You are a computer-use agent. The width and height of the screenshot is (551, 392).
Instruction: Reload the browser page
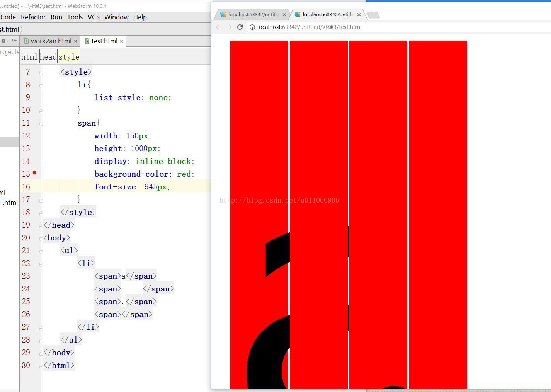[240, 27]
